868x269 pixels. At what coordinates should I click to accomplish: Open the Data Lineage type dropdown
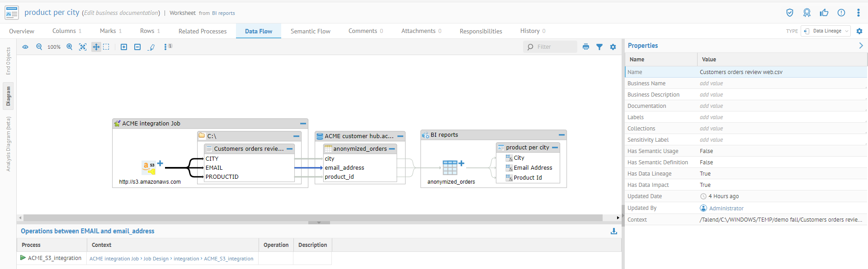coord(826,31)
